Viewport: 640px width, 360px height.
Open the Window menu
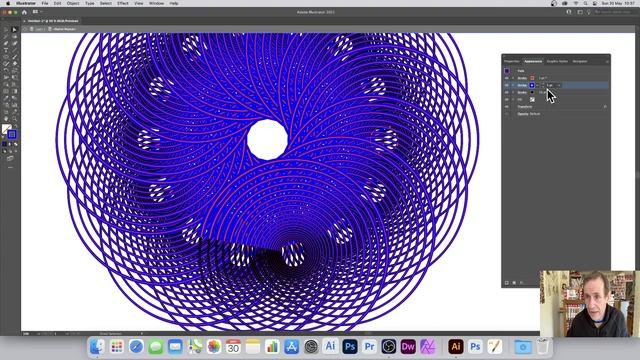(156, 3)
